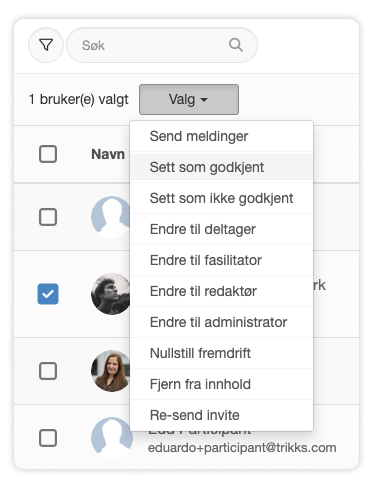
Task: Select Sett som godkjent option
Action: click(x=221, y=167)
